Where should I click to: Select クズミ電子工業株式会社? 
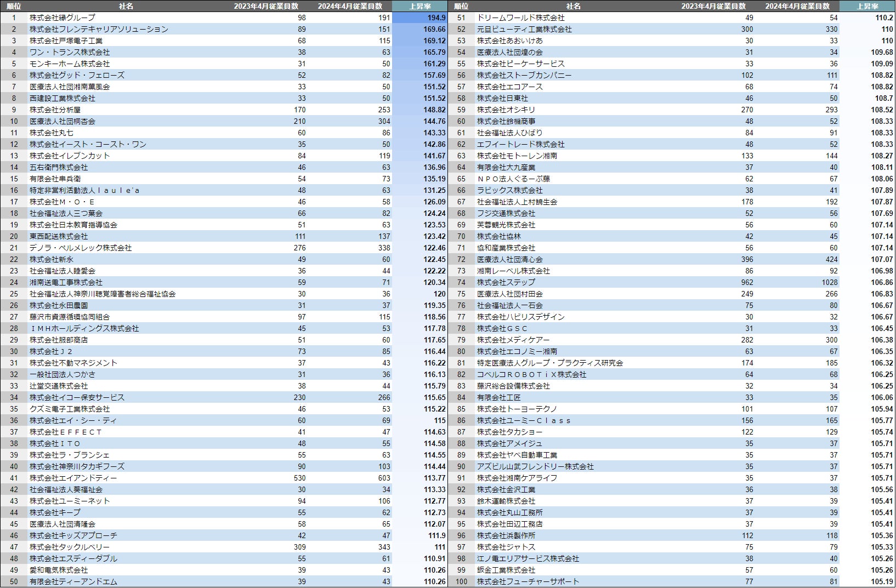click(x=70, y=409)
